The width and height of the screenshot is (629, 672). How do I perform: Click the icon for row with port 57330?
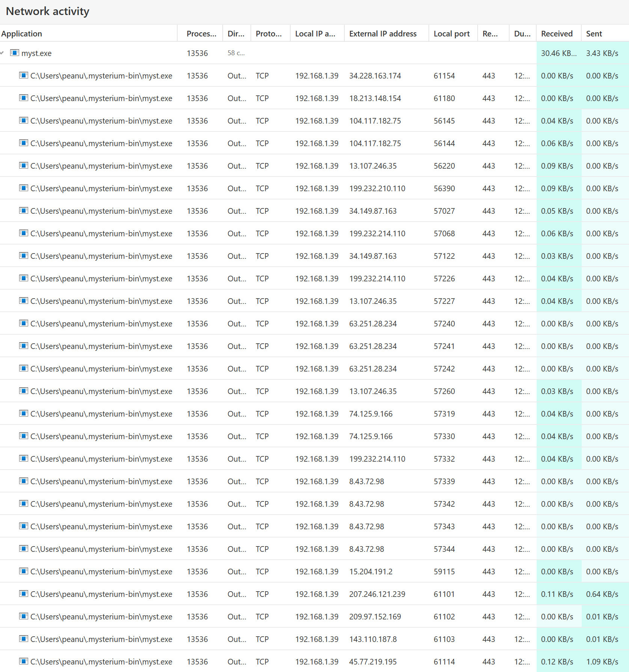coord(23,436)
